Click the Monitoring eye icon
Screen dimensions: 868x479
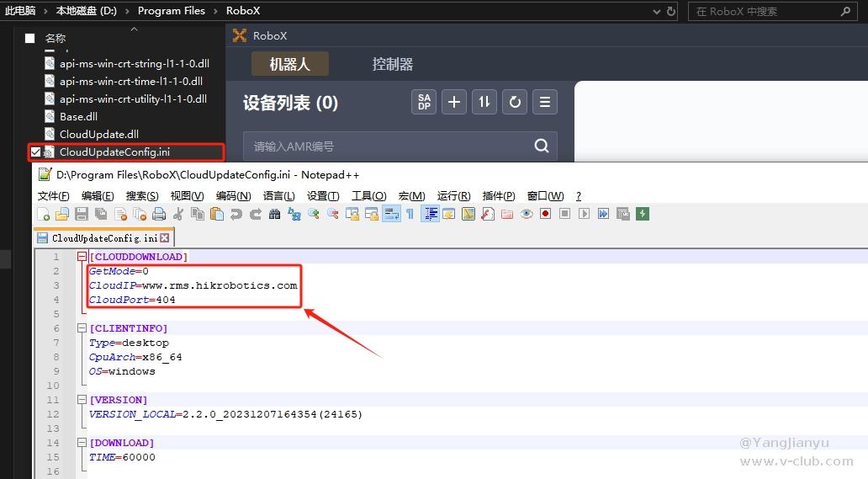(527, 214)
